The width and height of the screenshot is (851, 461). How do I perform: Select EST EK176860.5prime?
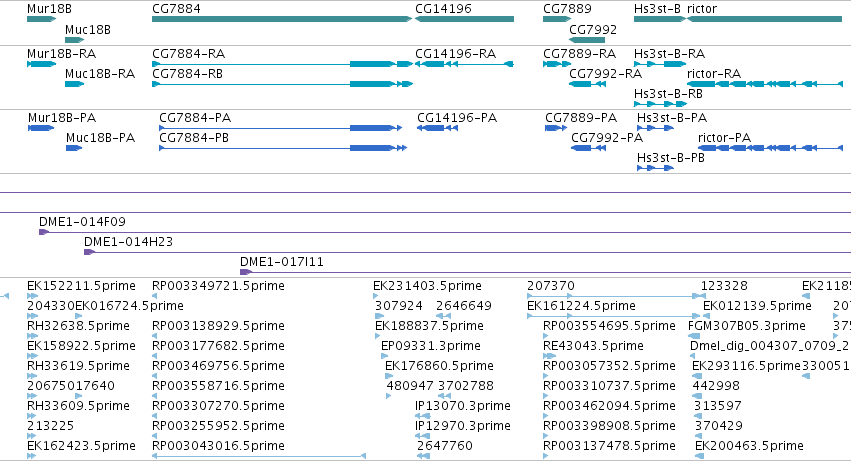pos(439,367)
